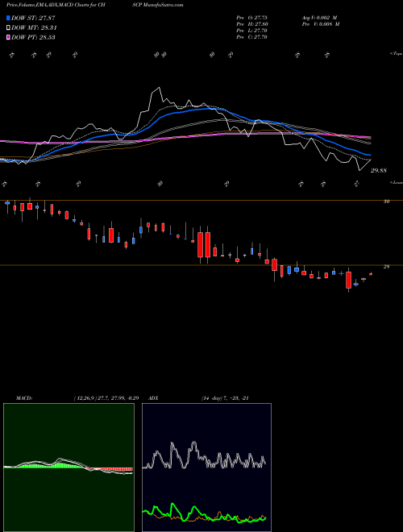Click the Lows label at right edge

click(397, 182)
